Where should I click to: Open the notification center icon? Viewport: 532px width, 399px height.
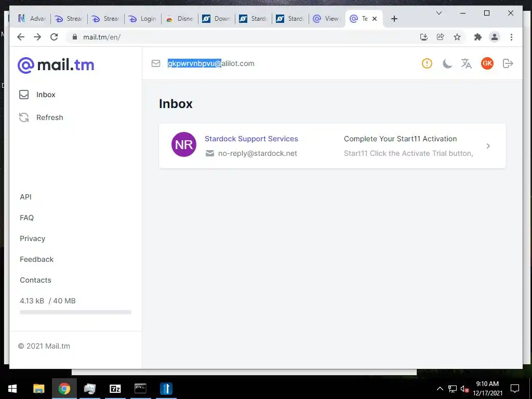(515, 389)
